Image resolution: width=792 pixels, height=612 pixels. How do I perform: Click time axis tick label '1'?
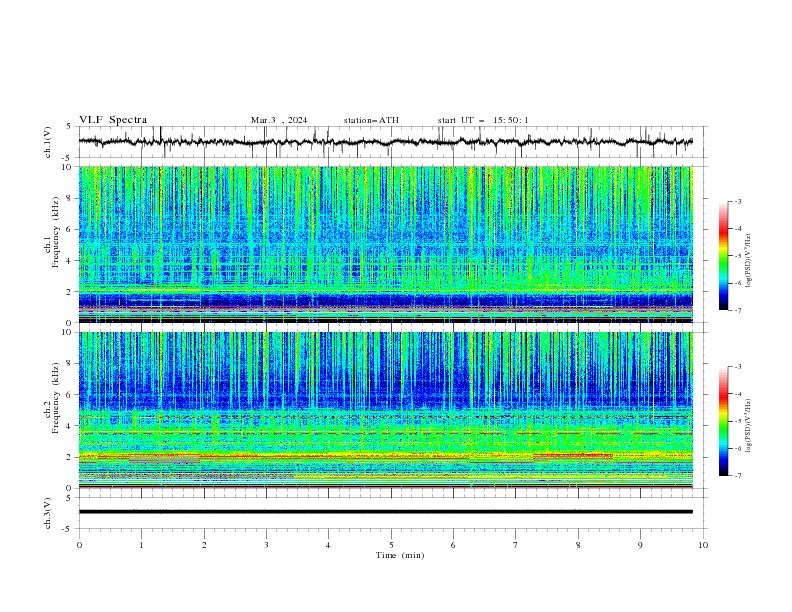pyautogui.click(x=141, y=545)
